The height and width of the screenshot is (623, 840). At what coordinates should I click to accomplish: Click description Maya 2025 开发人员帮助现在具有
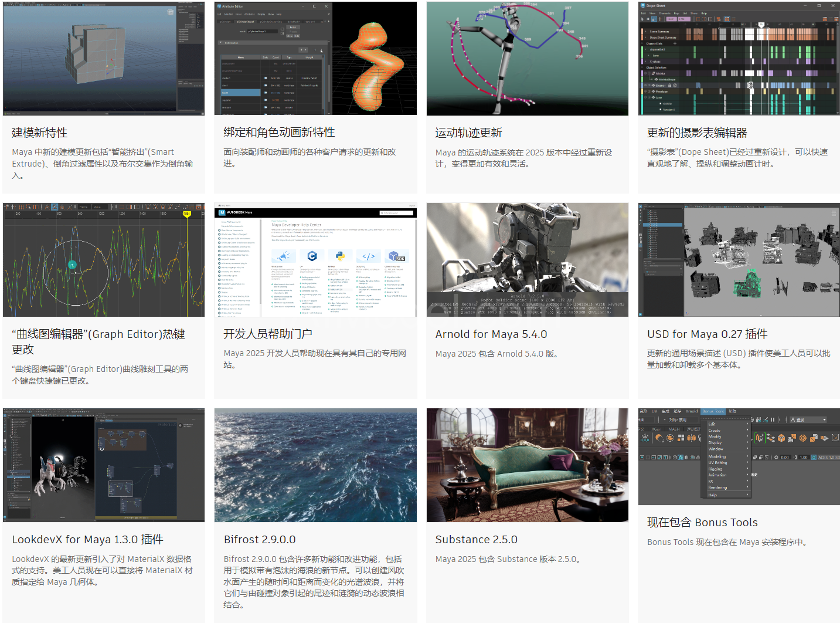point(315,359)
